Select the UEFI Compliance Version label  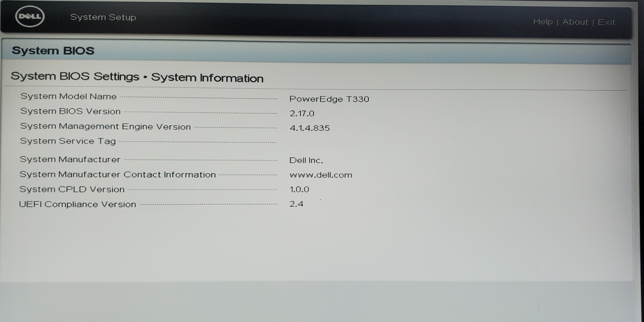78,204
